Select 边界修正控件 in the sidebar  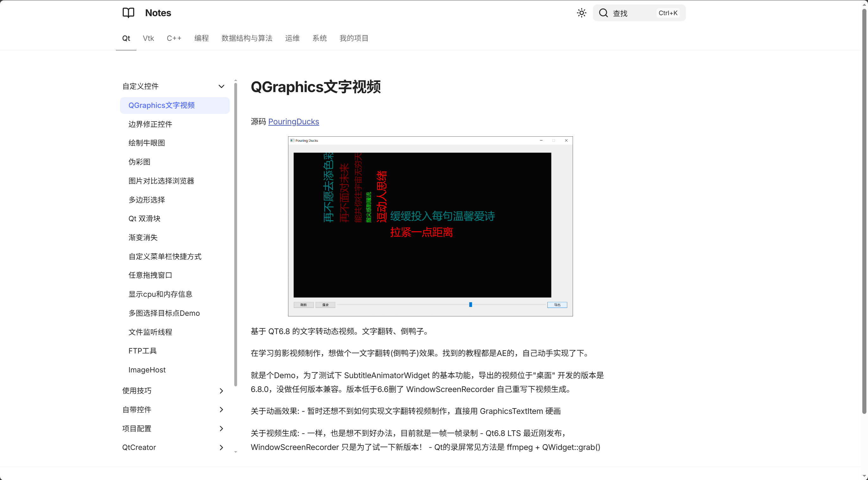(x=150, y=124)
